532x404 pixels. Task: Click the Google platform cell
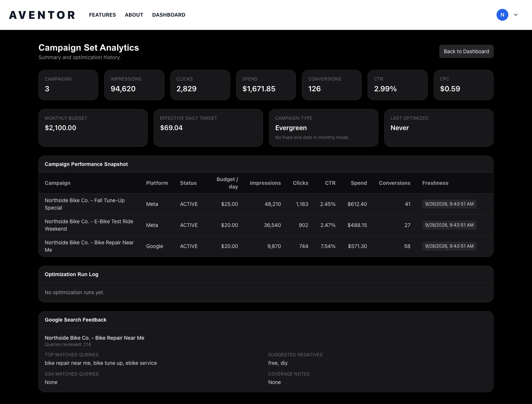pos(154,246)
